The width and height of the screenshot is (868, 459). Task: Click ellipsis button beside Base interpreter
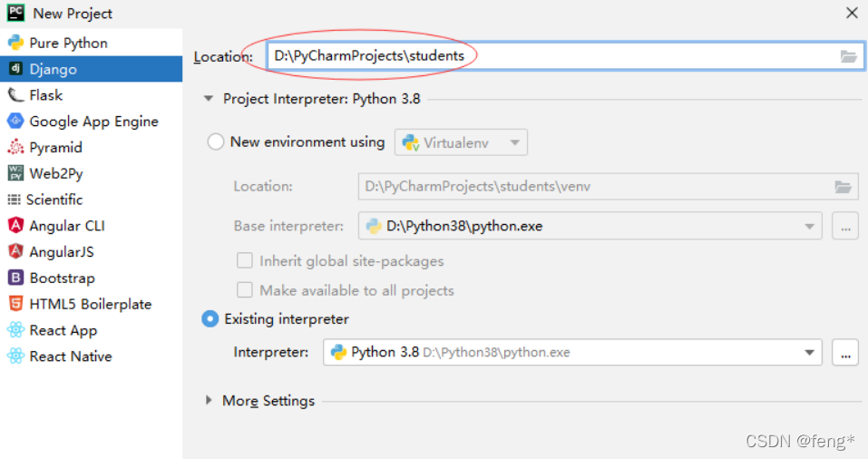845,226
